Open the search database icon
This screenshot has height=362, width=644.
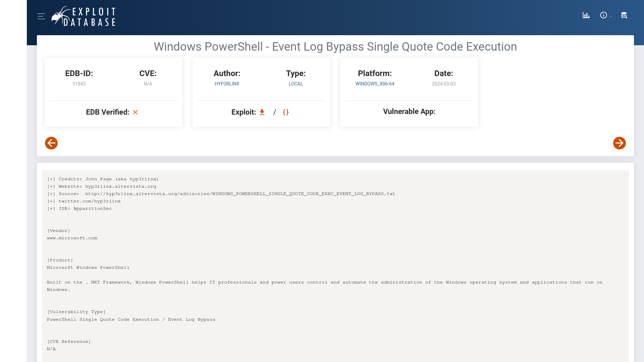coord(624,15)
